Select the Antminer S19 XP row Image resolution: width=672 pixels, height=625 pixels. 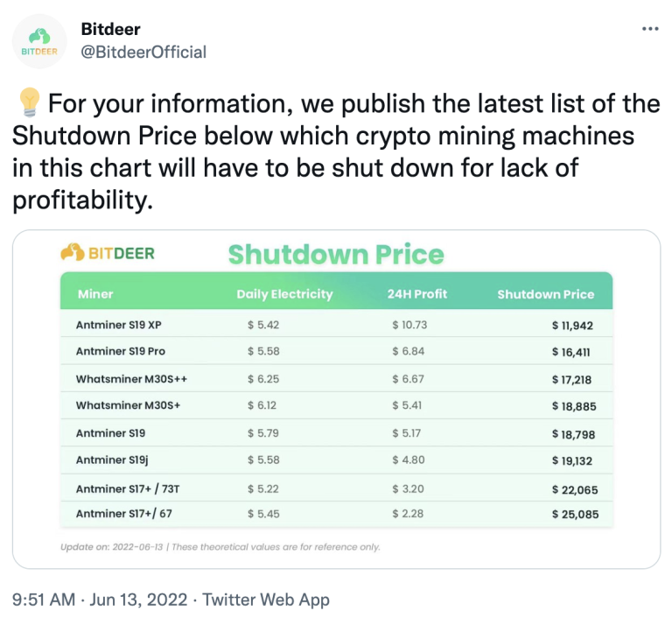tap(336, 325)
